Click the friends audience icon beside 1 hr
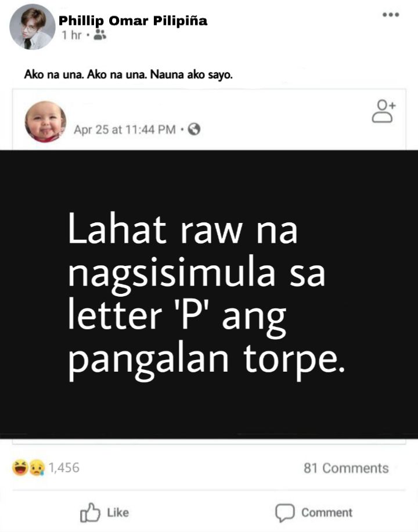 (100, 35)
